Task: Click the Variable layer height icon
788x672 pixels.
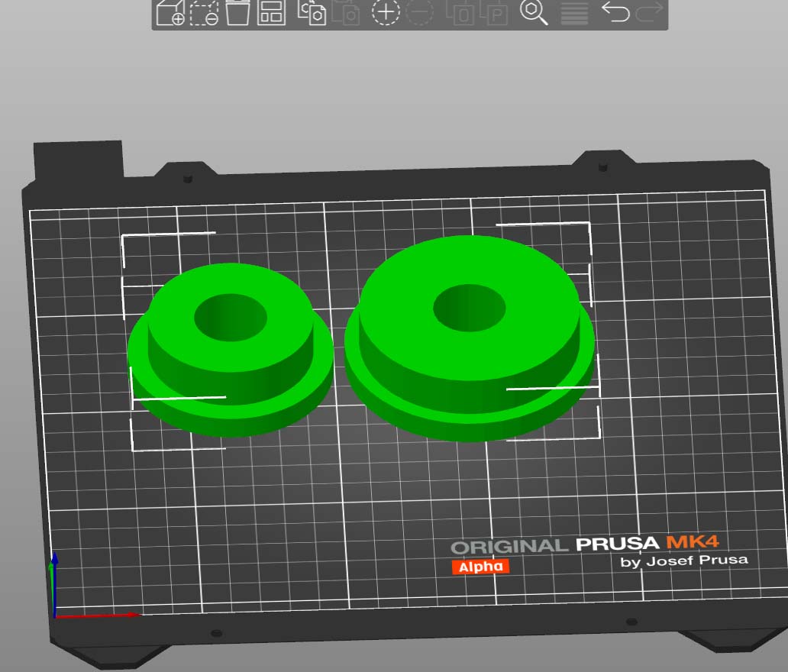Action: coord(574,12)
